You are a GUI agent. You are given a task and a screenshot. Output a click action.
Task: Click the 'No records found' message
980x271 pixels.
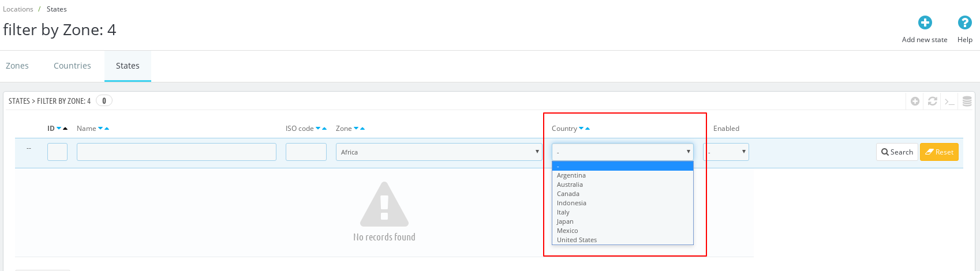tap(384, 237)
